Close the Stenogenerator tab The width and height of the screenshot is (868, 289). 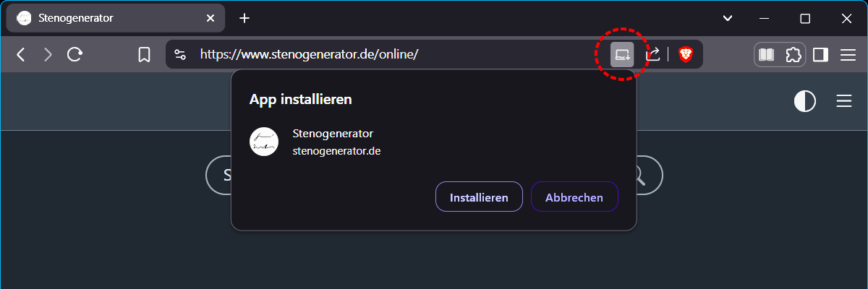point(210,18)
